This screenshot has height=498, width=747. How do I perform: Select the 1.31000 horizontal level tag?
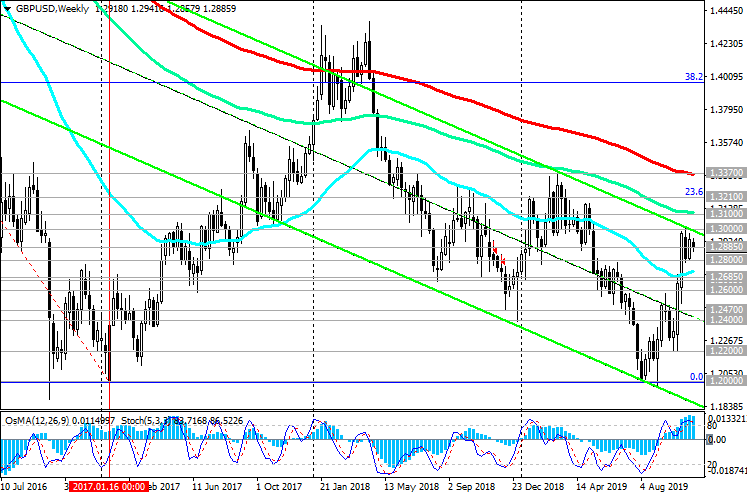point(726,213)
